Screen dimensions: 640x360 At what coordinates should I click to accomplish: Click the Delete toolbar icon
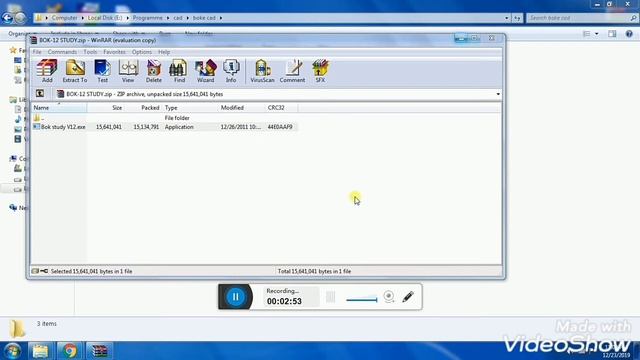(x=154, y=71)
